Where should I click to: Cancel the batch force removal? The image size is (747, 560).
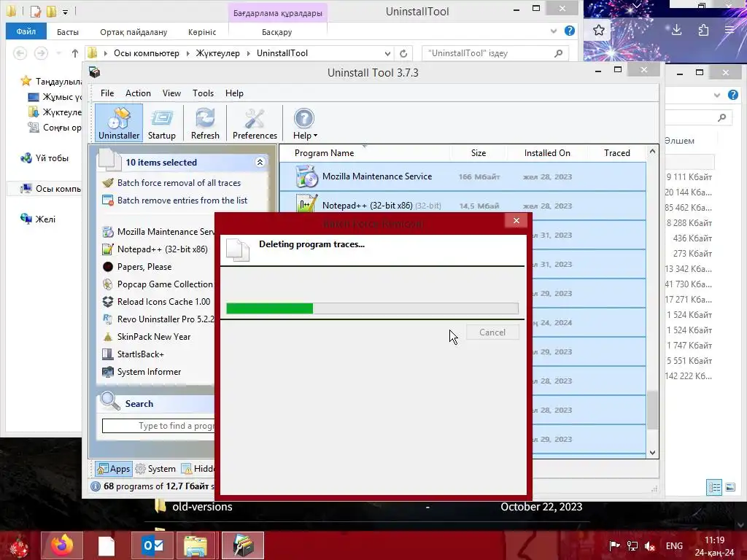click(492, 332)
